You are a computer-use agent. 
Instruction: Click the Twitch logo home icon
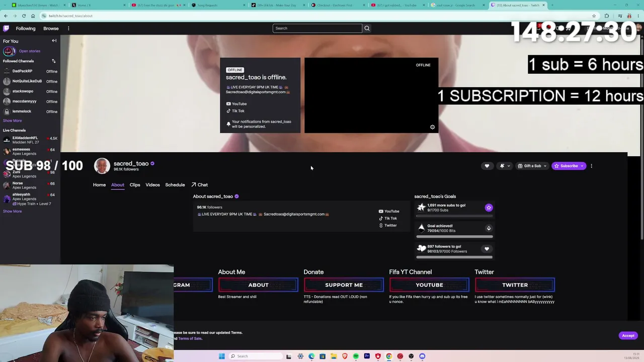coord(6,29)
